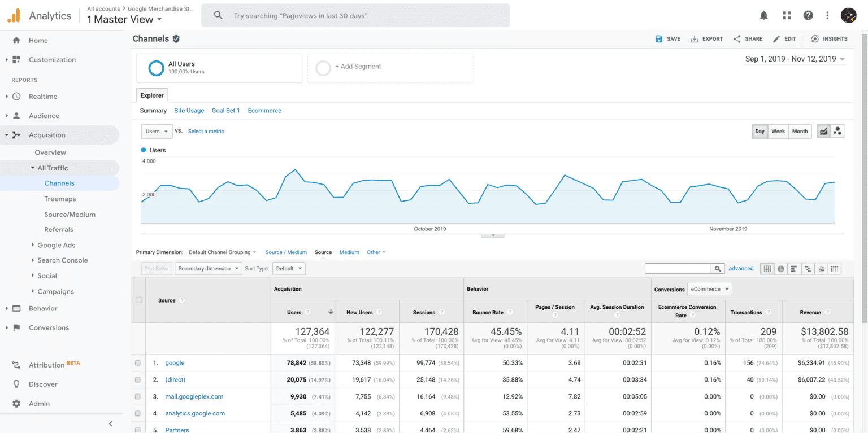Click the verified shield beside Channels title
The height and width of the screenshot is (433, 868).
(176, 39)
